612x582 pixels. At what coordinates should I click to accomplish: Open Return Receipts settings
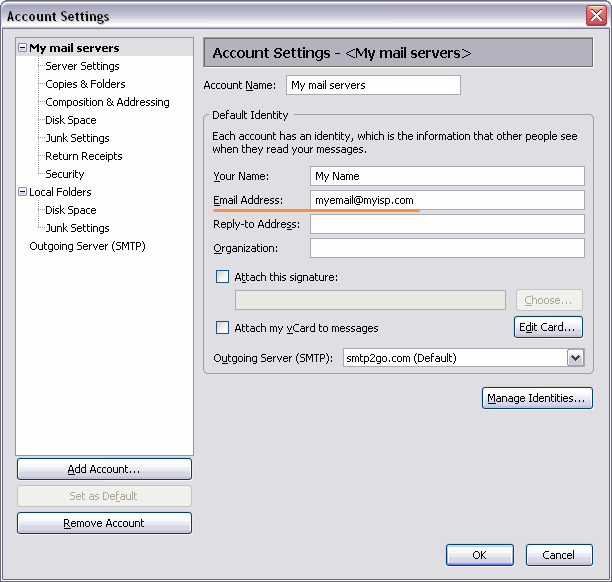[x=84, y=156]
